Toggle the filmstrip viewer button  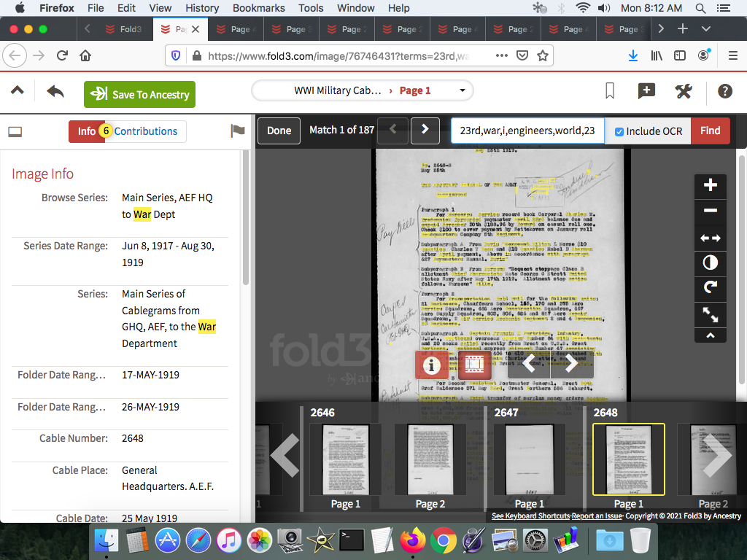point(475,364)
